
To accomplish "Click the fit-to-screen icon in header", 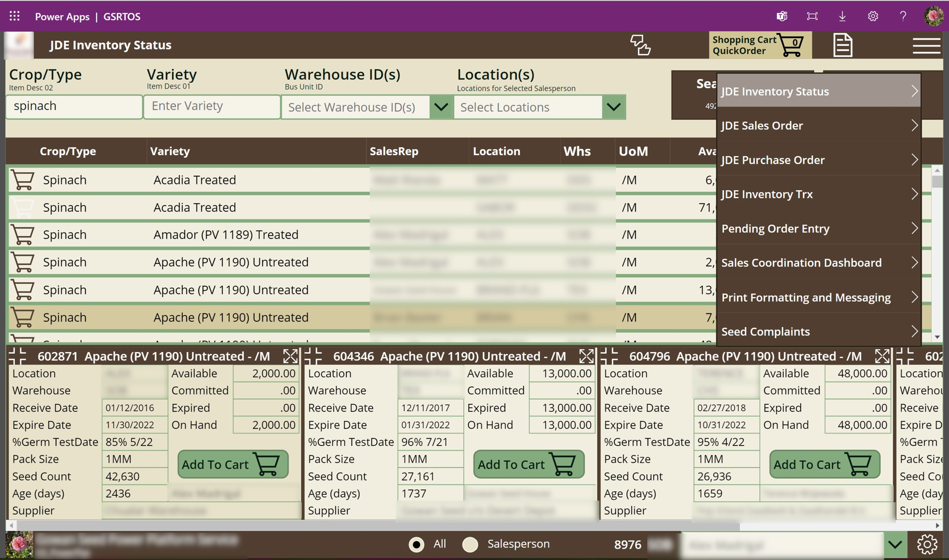I will pos(812,16).
